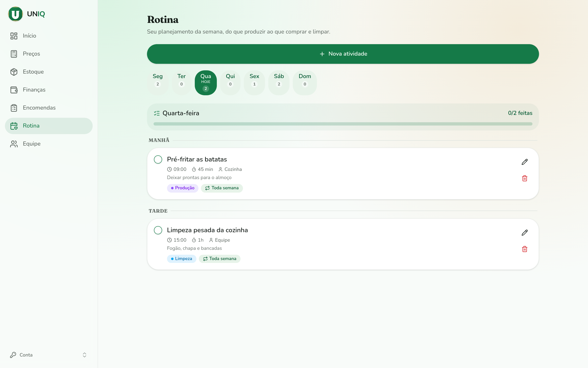Go to Início in sidebar
This screenshot has width=588, height=368.
(x=49, y=36)
